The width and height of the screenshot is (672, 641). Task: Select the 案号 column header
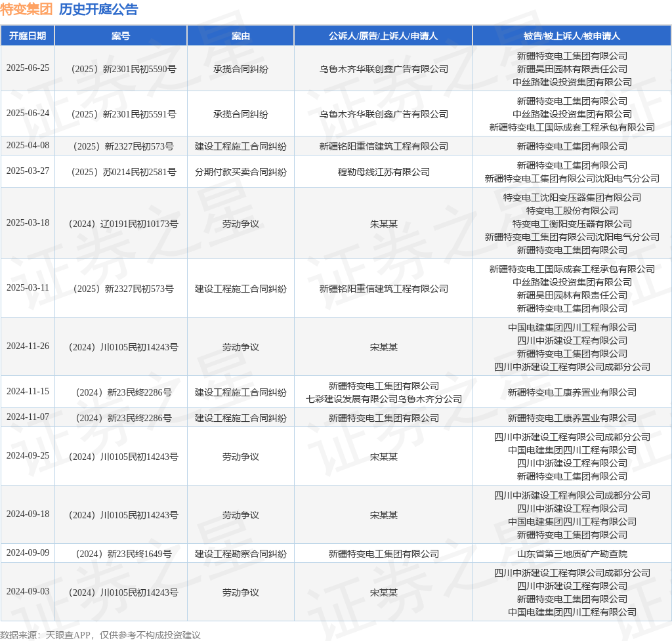(121, 36)
